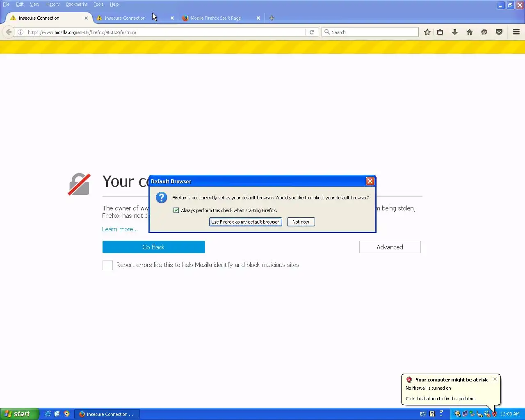Click the Safely Remove Hardware tray icon

click(x=472, y=414)
